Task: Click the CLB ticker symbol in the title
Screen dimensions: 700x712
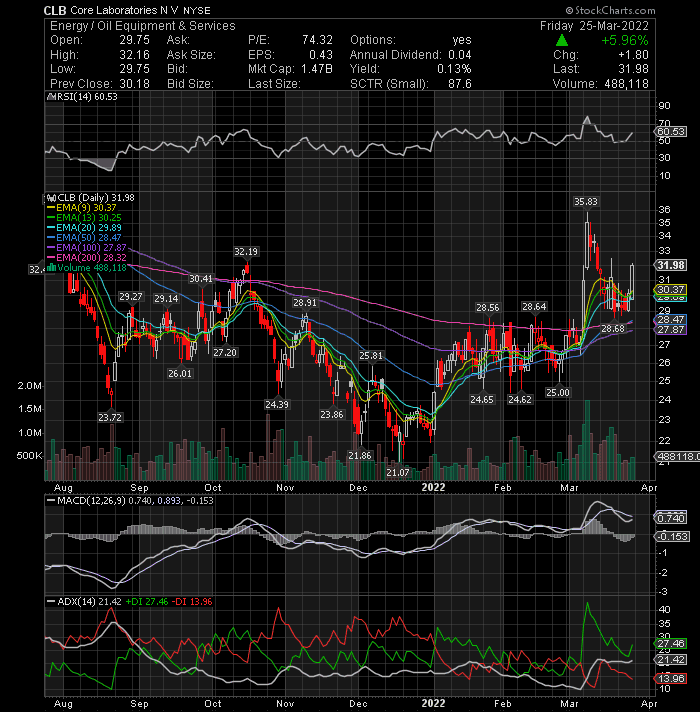Action: coord(54,10)
